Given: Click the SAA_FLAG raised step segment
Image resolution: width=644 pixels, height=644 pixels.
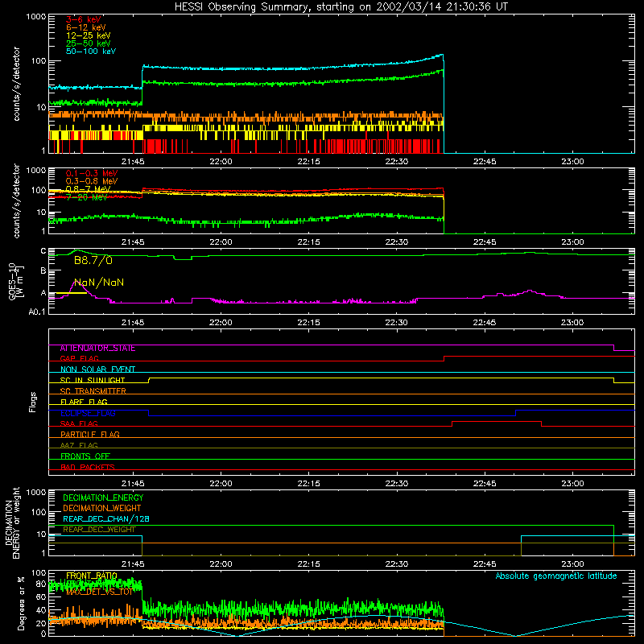Looking at the screenshot, I should pyautogui.click(x=497, y=421).
